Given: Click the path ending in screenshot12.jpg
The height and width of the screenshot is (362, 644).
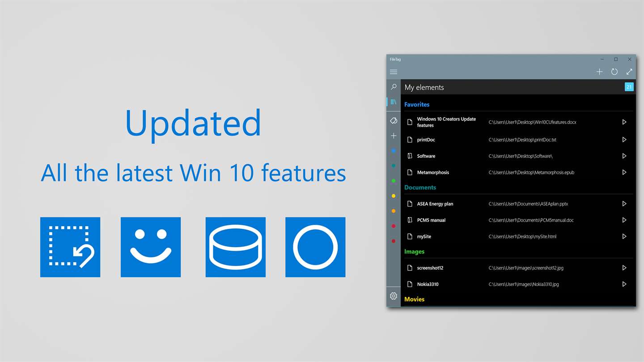Looking at the screenshot, I should click(526, 268).
